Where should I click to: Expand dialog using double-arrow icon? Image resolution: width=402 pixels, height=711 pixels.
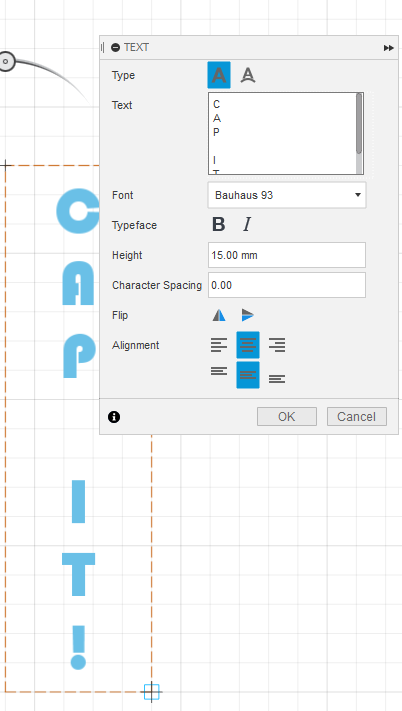coord(388,48)
